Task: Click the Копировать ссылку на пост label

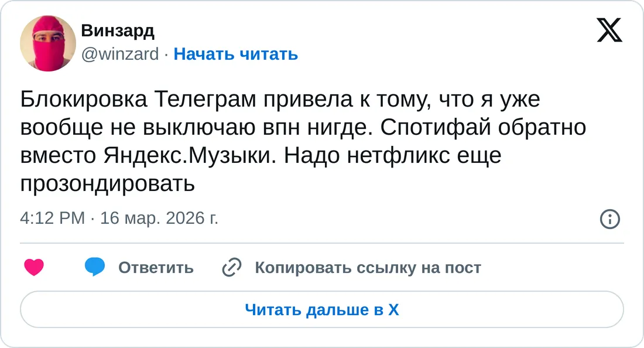Action: 368,268
